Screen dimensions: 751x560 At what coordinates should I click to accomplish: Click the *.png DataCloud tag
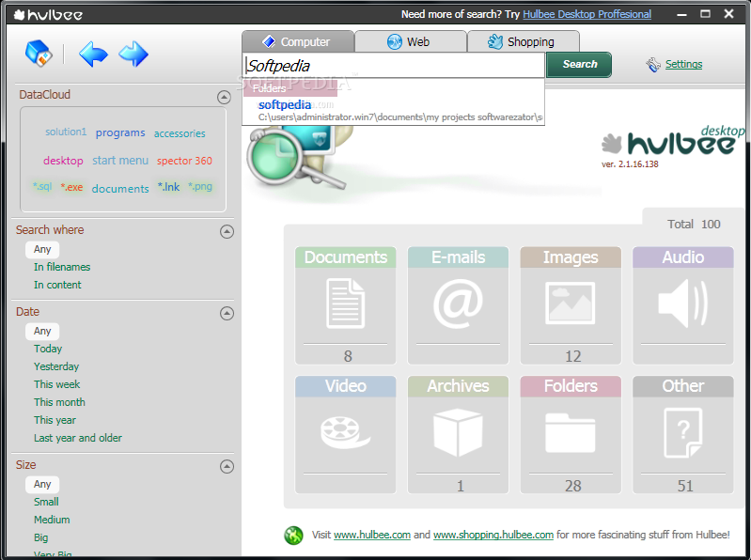tap(200, 186)
